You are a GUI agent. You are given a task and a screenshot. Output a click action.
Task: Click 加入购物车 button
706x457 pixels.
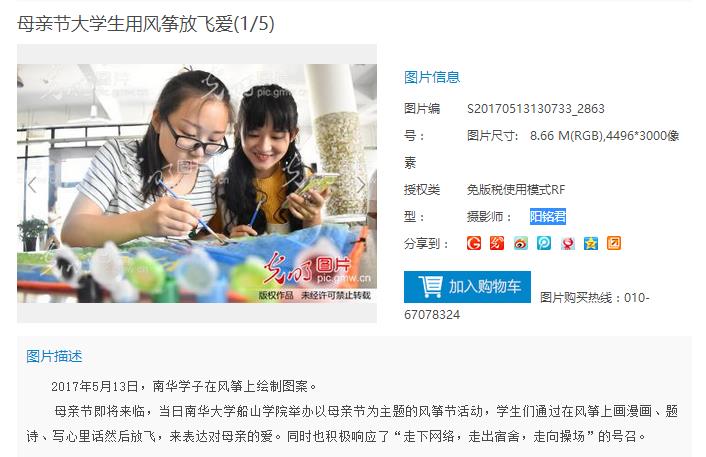(467, 287)
